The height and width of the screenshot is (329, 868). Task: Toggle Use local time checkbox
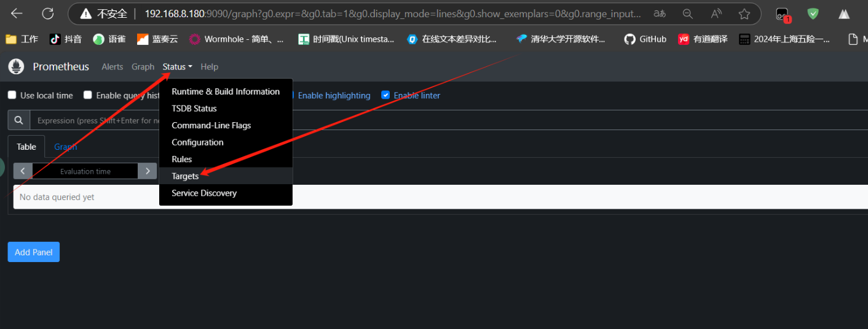[x=12, y=95]
